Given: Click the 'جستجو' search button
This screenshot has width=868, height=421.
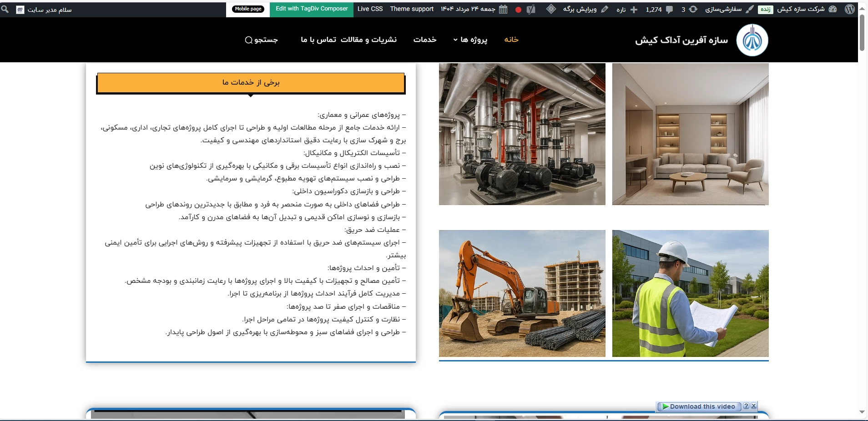Looking at the screenshot, I should click(262, 40).
